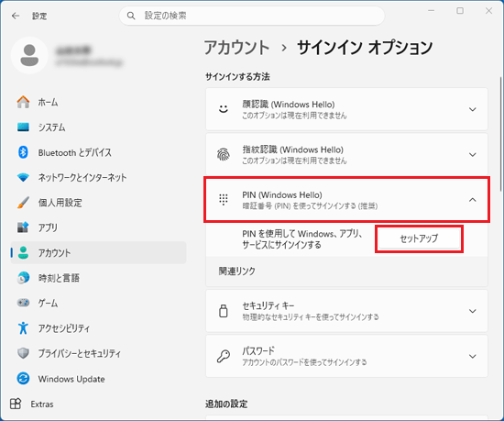Click the 時刻と言語 globe clock icon
The width and height of the screenshot is (504, 421).
tap(23, 278)
